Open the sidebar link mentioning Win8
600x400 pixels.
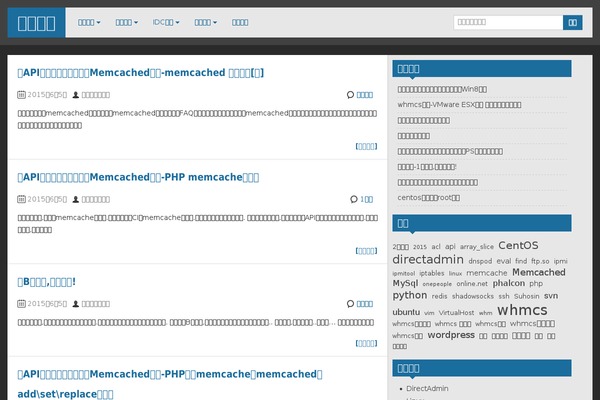[x=442, y=89]
